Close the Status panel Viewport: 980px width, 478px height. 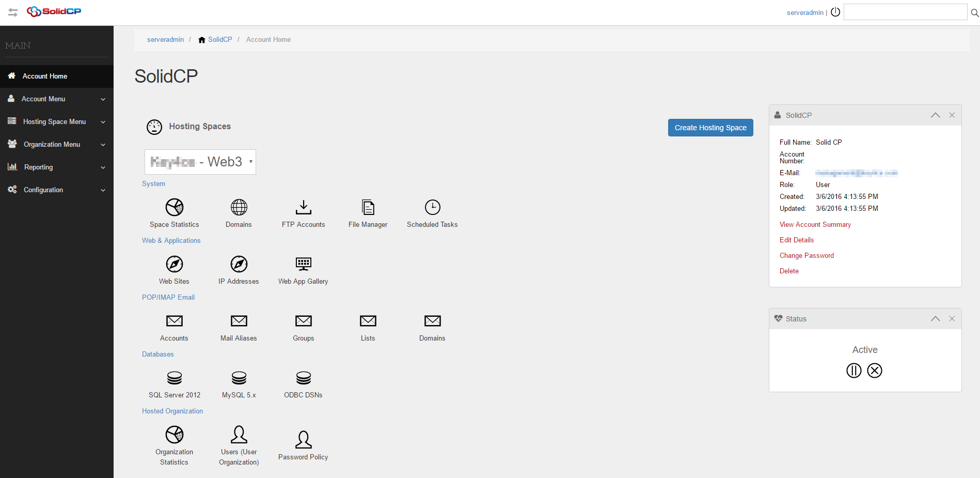click(x=952, y=319)
